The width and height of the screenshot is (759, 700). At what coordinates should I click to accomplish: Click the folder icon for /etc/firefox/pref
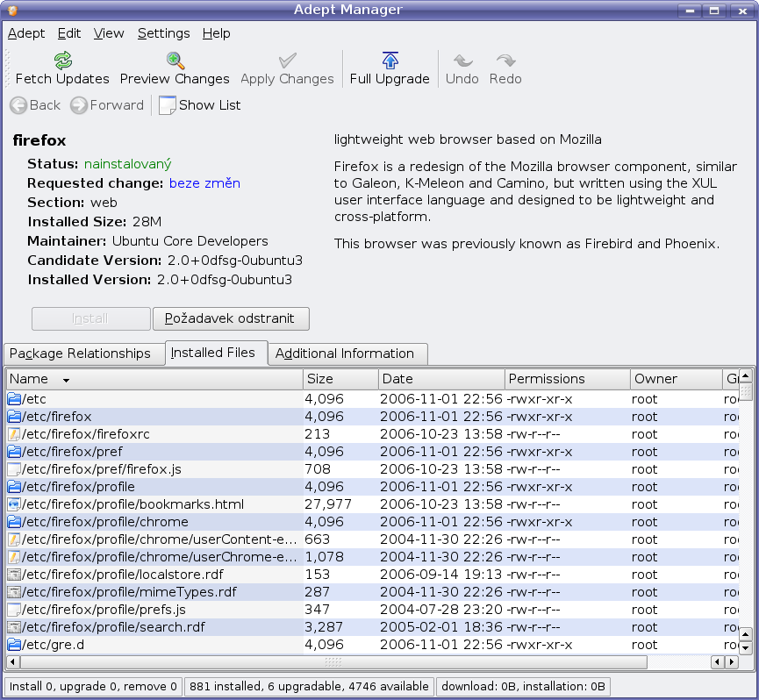coord(14,452)
